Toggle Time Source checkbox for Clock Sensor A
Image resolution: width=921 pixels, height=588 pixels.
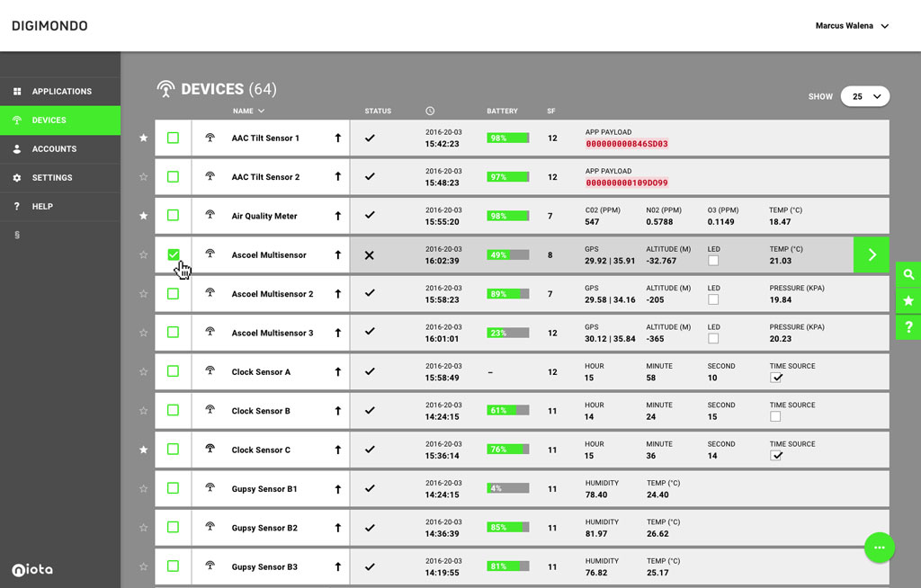pyautogui.click(x=775, y=378)
